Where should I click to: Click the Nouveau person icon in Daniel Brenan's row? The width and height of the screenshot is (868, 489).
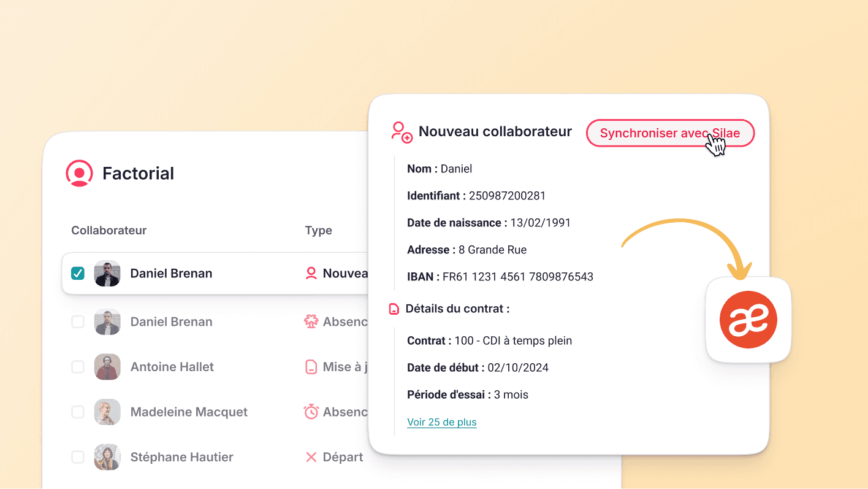coord(311,273)
